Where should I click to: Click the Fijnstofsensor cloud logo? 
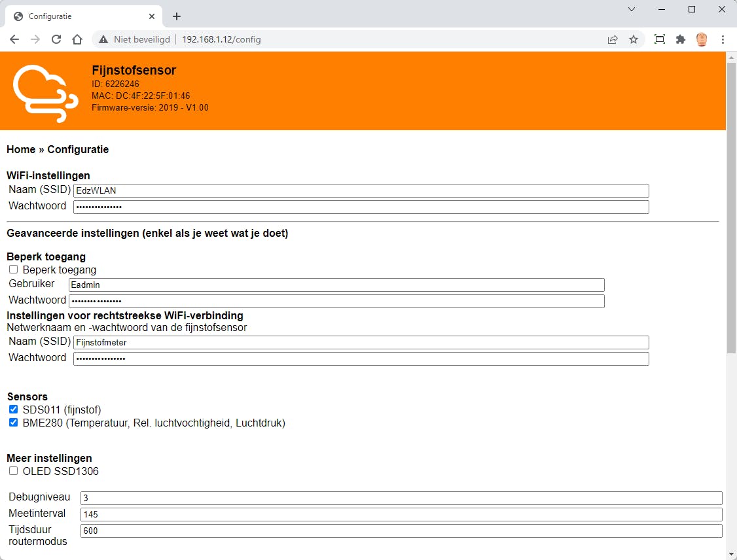[x=46, y=93]
